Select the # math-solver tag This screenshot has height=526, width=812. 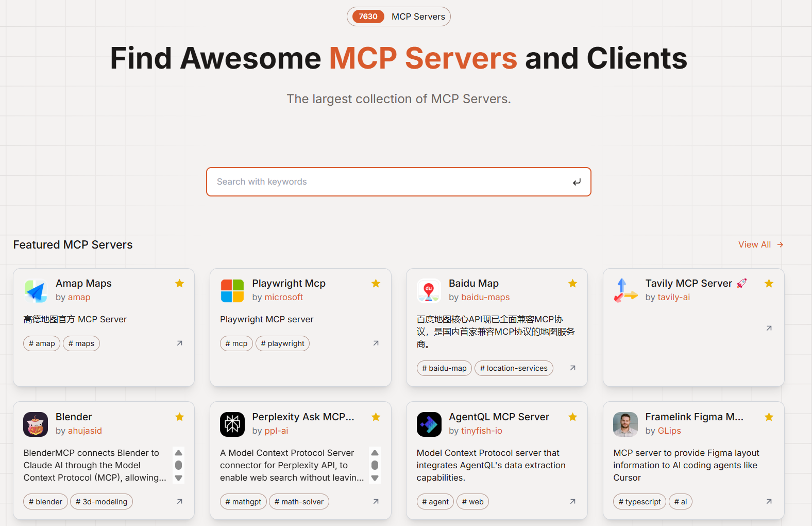click(x=299, y=502)
